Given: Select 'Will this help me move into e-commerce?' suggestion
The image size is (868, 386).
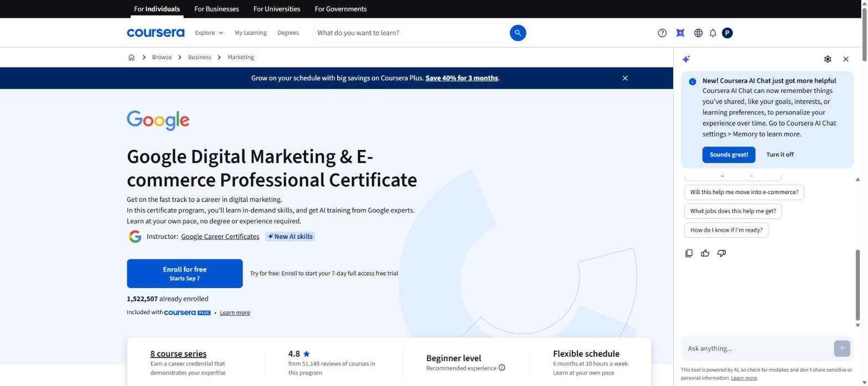Looking at the screenshot, I should [744, 192].
